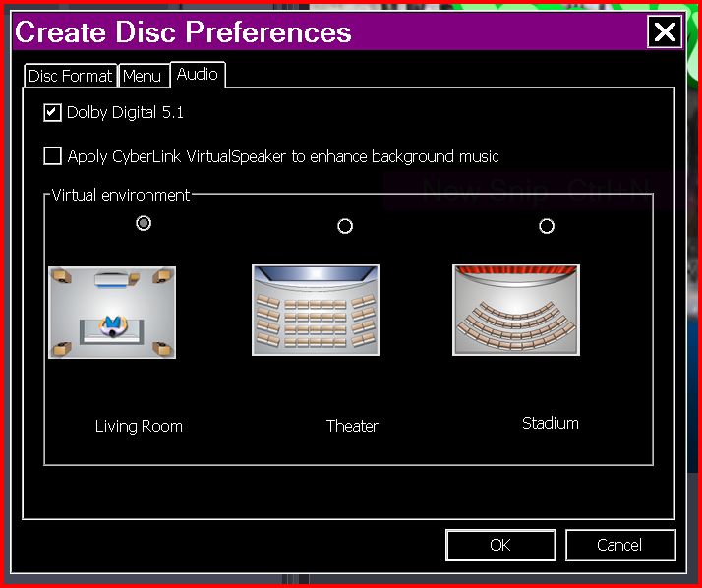Click the Stadium caption text

pos(550,423)
